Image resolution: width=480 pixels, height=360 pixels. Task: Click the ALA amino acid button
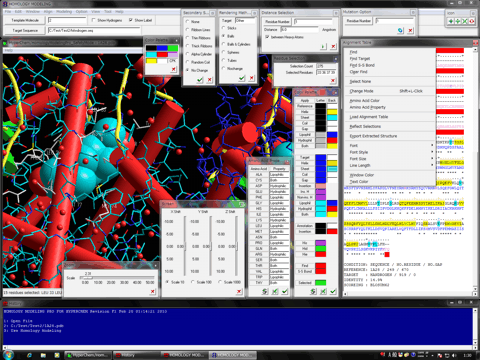pos(259,175)
